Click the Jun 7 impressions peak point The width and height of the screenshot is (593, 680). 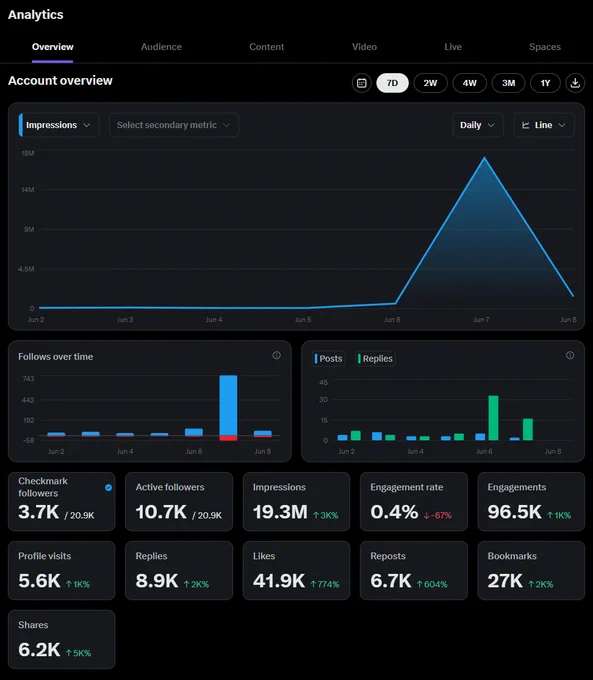(485, 158)
